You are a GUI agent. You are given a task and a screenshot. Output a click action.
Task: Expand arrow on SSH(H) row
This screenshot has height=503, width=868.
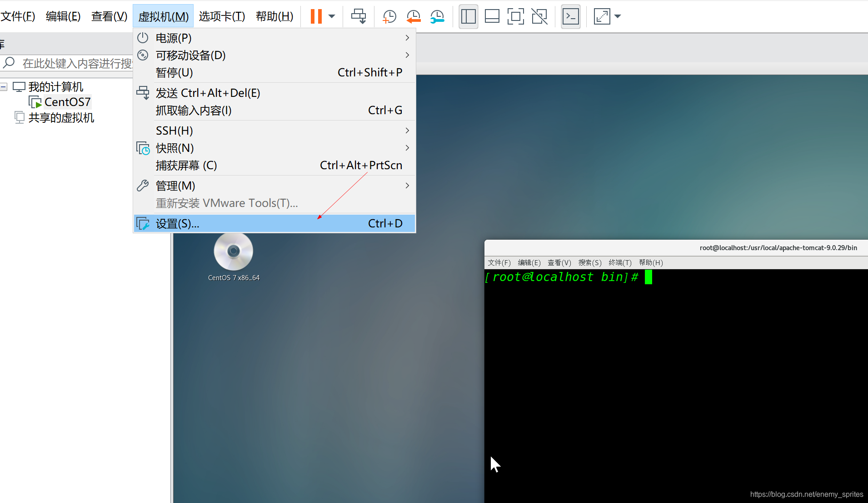(407, 131)
